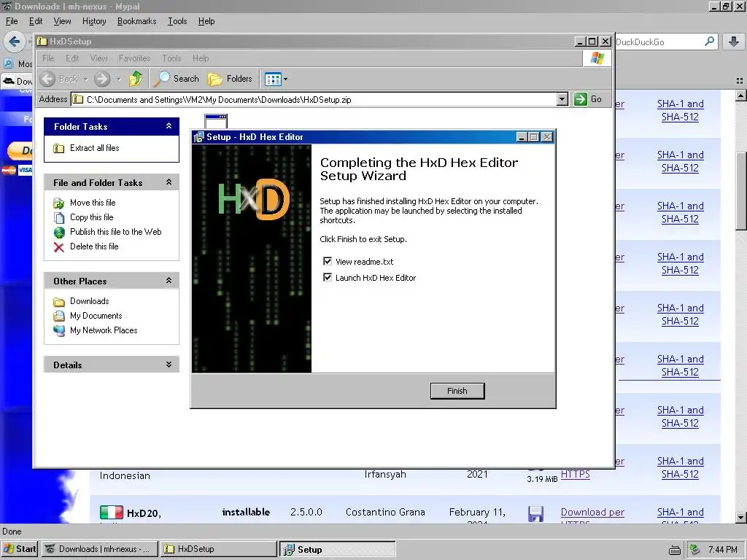Click the network icon in system tray
747x560 pixels.
coord(695,550)
